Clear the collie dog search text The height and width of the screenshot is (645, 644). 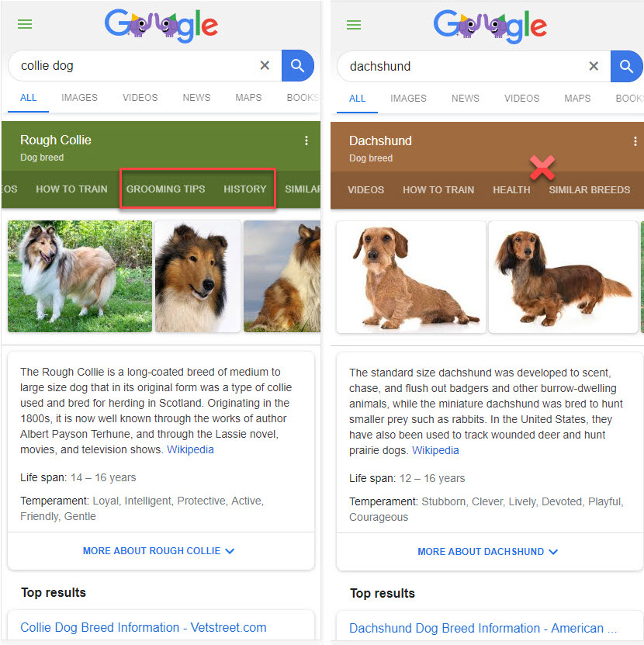pyautogui.click(x=265, y=65)
